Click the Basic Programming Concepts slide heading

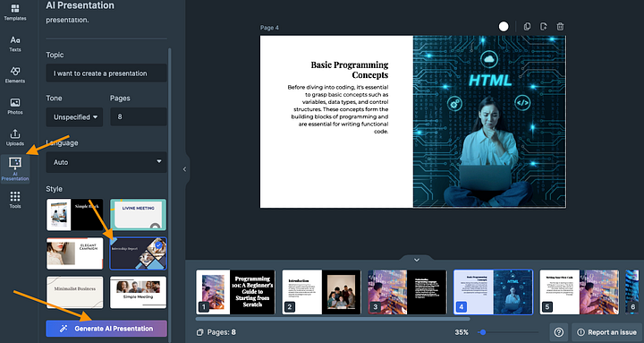(x=350, y=70)
